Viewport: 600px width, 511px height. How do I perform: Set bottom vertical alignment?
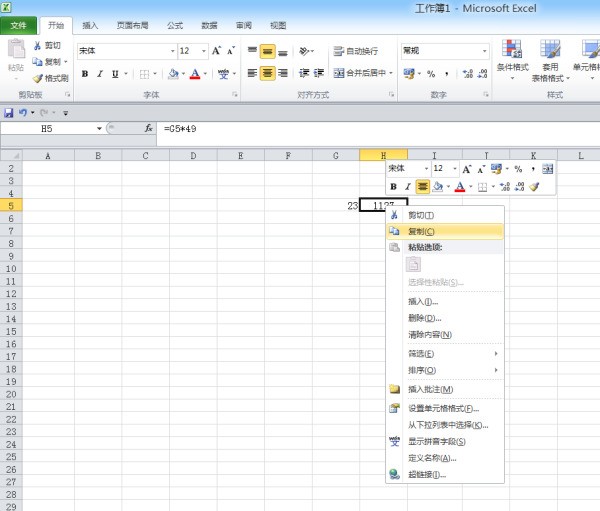[x=283, y=51]
